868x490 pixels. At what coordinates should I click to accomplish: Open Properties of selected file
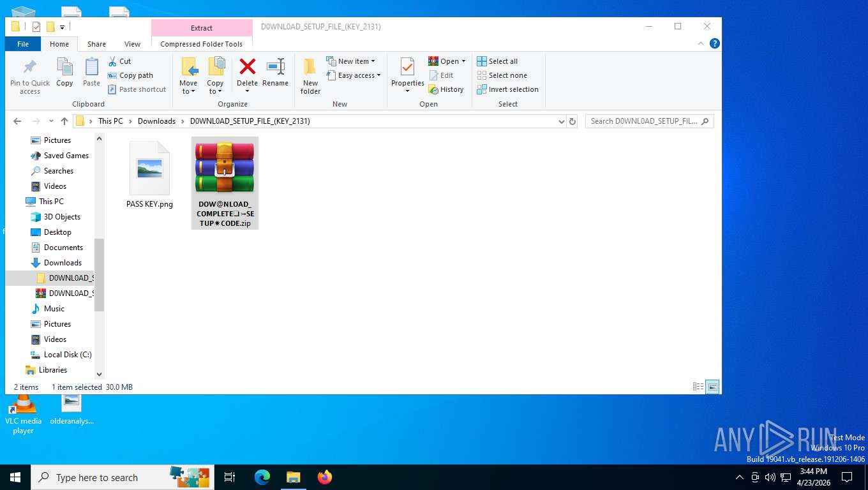407,75
